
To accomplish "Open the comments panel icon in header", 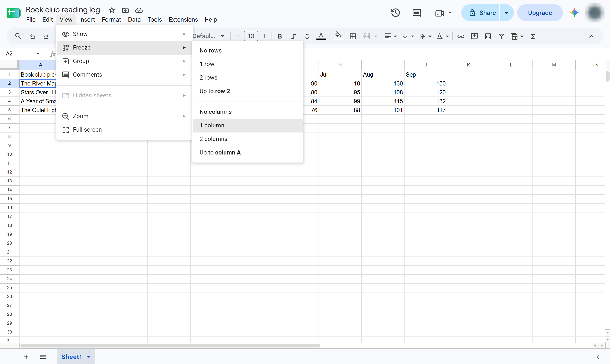I will coord(417,13).
